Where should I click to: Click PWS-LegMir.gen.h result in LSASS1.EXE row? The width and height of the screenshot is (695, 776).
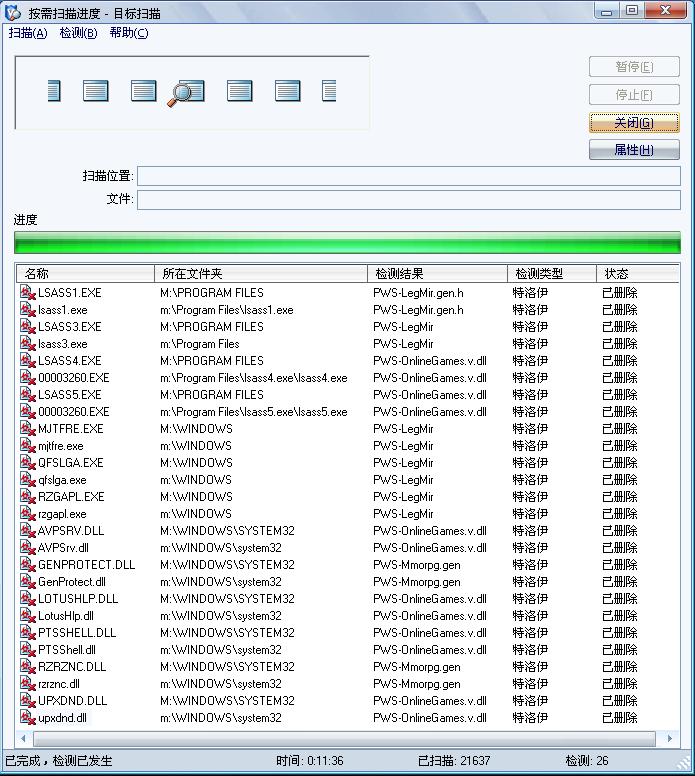pyautogui.click(x=418, y=293)
